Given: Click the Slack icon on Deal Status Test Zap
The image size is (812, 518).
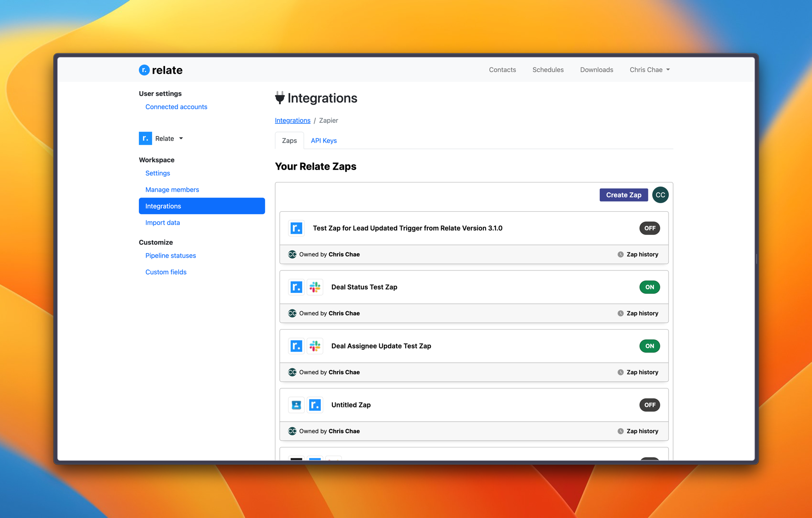Looking at the screenshot, I should 315,287.
